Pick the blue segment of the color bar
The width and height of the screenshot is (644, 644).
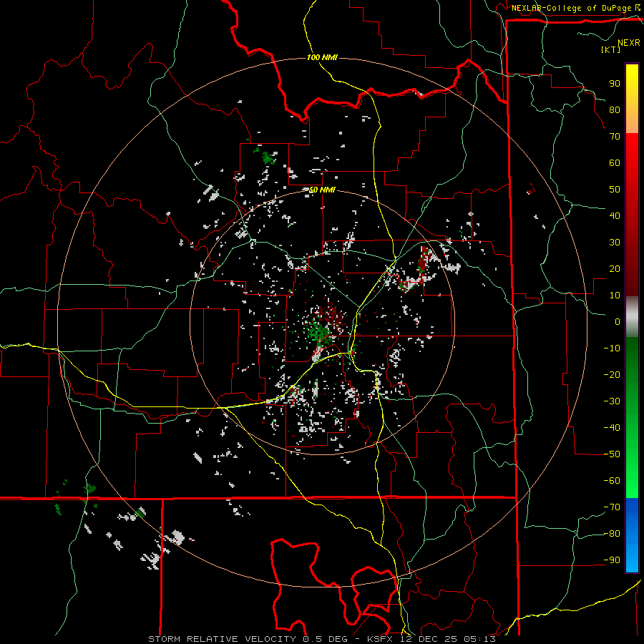point(632,535)
